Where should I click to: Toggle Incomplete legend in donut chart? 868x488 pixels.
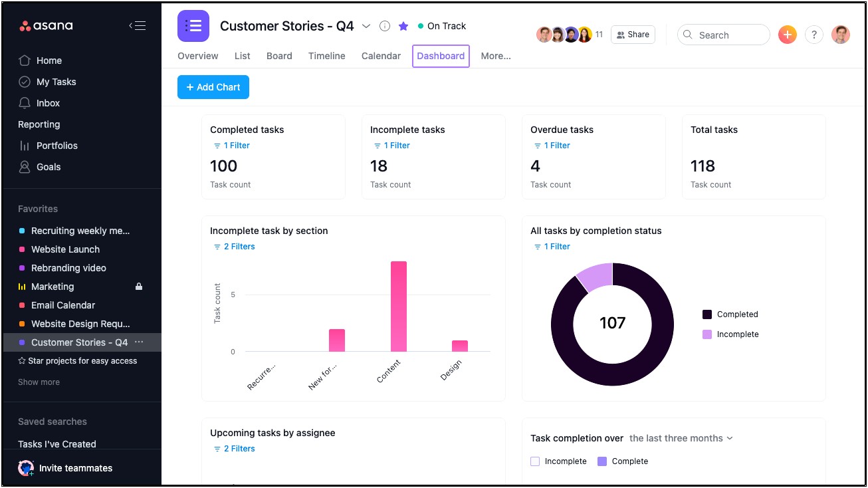tap(730, 334)
